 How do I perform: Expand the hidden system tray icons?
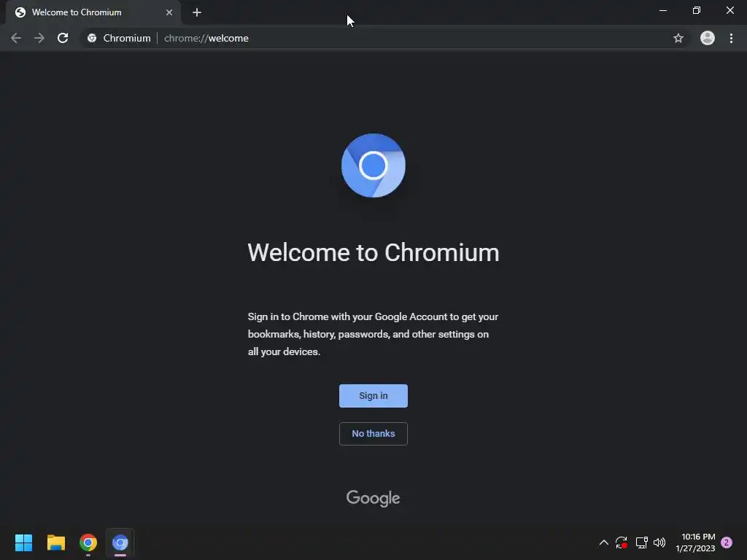click(x=603, y=542)
